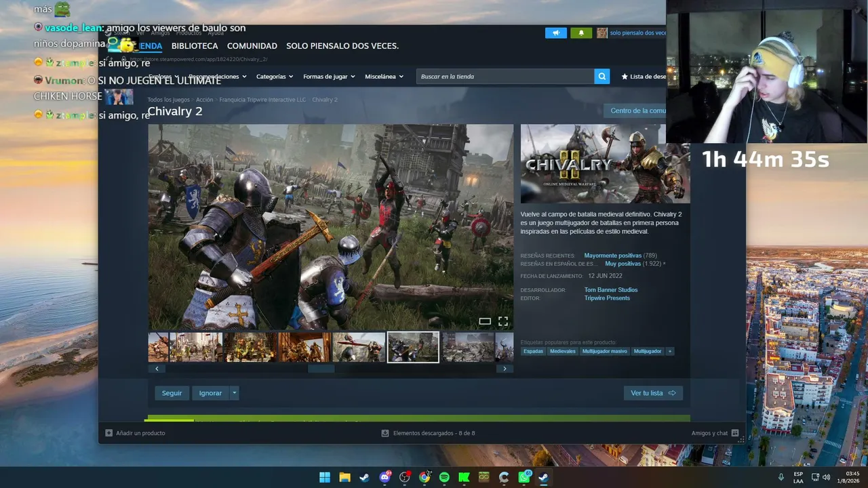Click the 12 JUN 2022 release date text
The width and height of the screenshot is (868, 488).
[x=605, y=276]
